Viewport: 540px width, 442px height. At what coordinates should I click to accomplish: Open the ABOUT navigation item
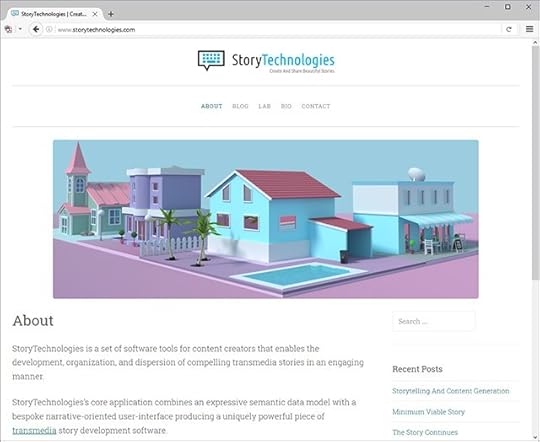click(x=211, y=106)
